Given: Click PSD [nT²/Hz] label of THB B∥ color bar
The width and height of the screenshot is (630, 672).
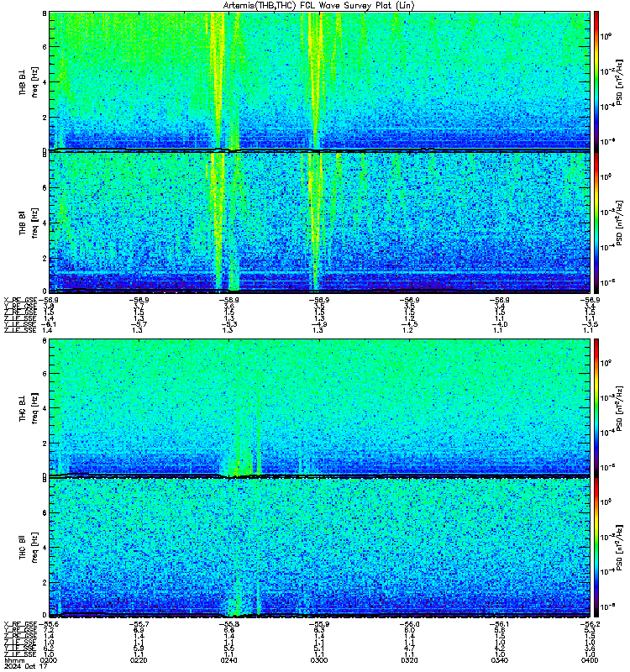Looking at the screenshot, I should 620,223.
